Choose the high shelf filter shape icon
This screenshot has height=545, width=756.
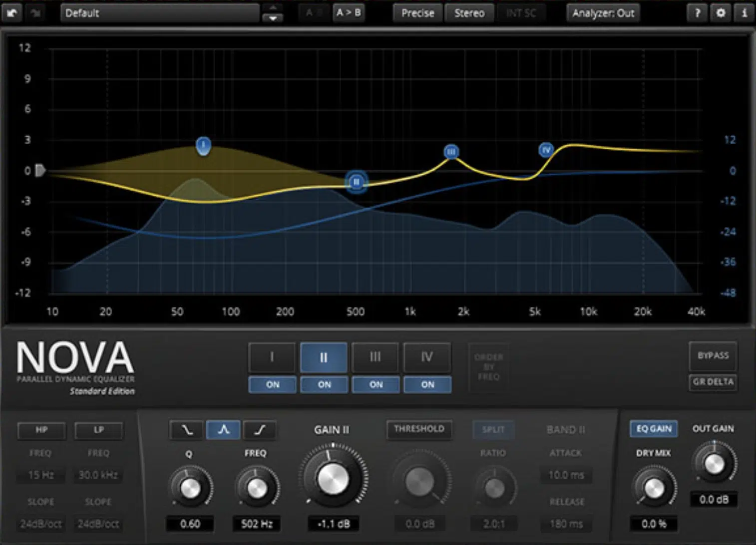tap(260, 430)
